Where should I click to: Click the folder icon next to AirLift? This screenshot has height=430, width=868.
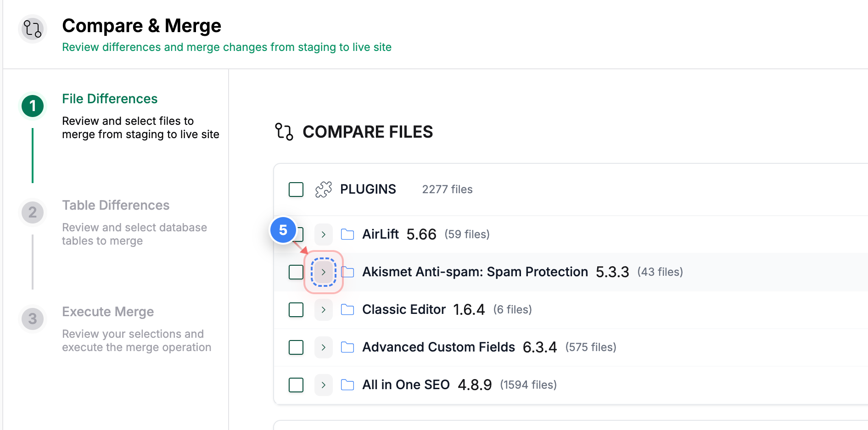[347, 234]
